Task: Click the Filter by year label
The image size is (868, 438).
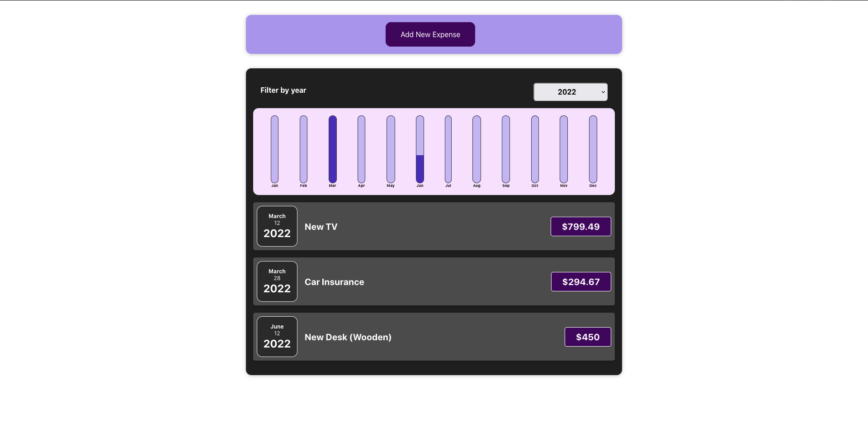Action: 283,90
